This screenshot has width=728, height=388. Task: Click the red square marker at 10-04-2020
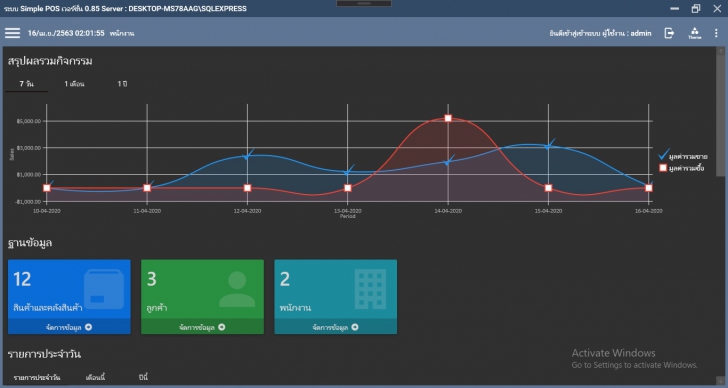coord(47,188)
